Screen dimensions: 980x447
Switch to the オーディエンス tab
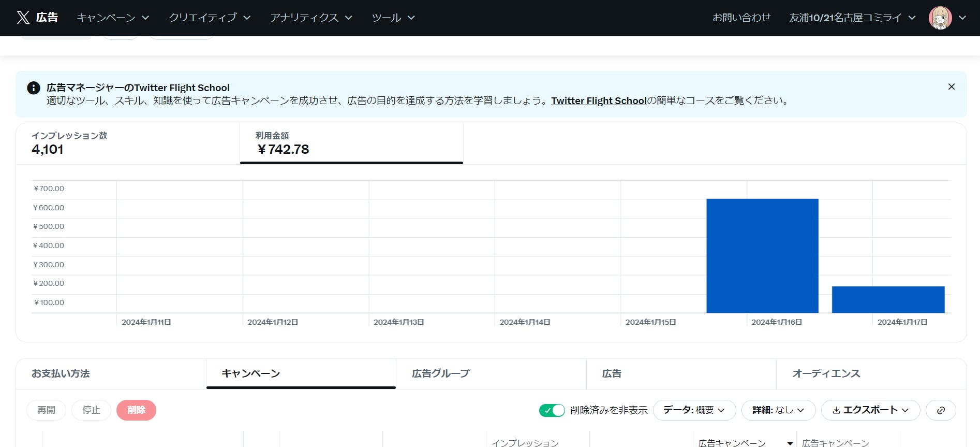point(826,373)
